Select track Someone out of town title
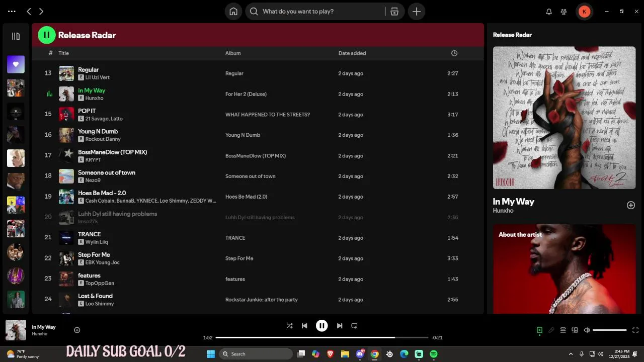Viewport: 644px width, 362px height. pos(107,172)
